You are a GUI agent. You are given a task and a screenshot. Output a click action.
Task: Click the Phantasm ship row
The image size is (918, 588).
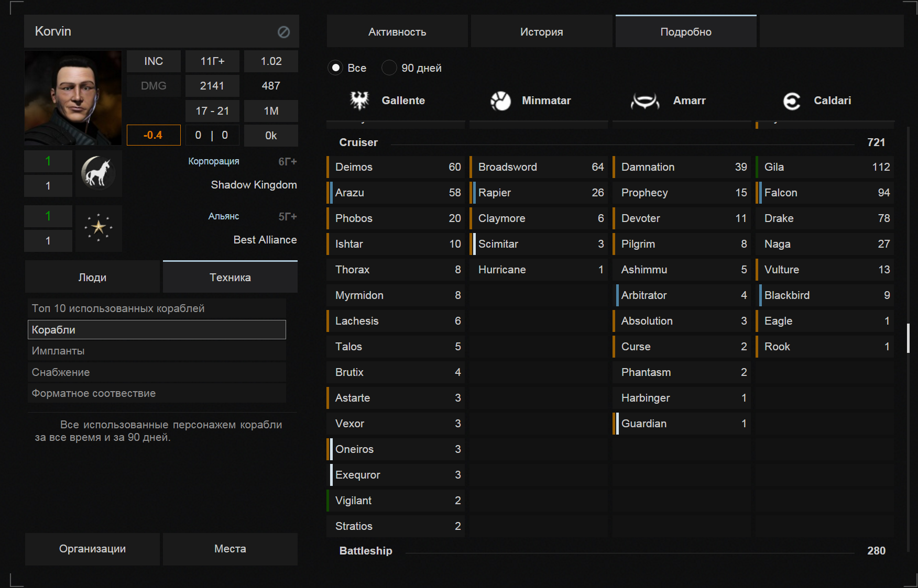pos(682,372)
